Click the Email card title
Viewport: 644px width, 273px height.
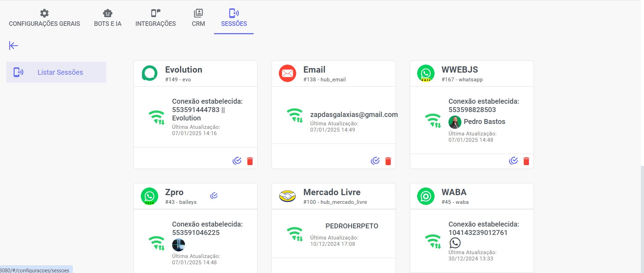tap(314, 69)
